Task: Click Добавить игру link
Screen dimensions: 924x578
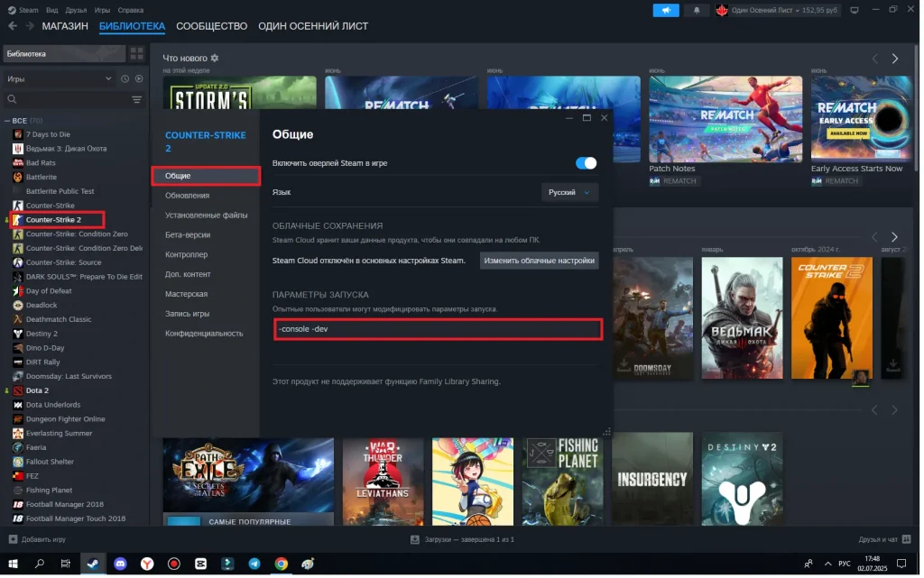Action: click(x=43, y=539)
